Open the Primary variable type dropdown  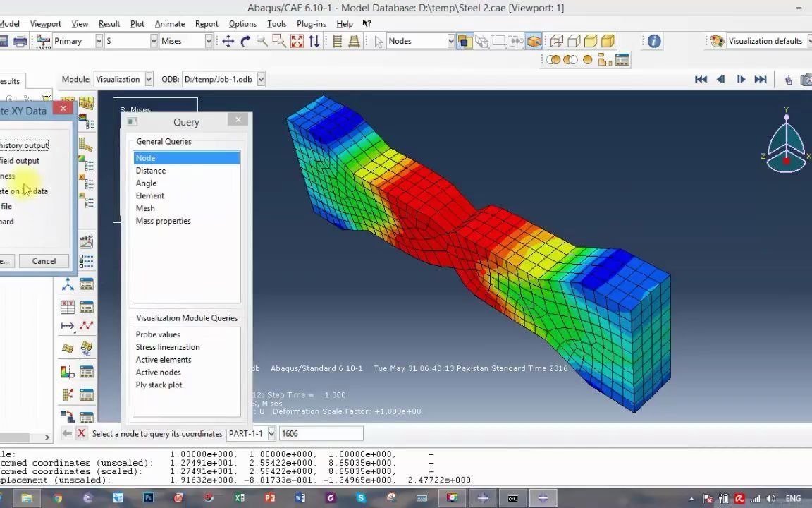pos(99,41)
